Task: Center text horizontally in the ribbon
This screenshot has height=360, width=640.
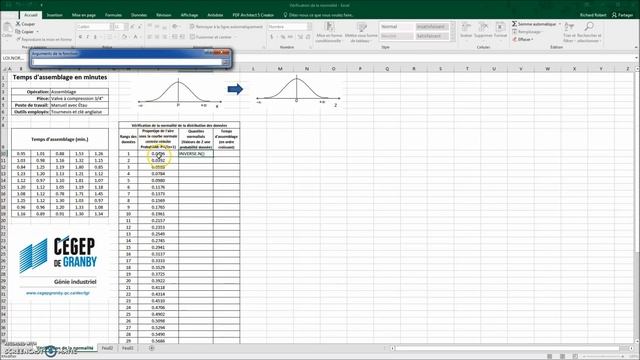Action: 157,37
